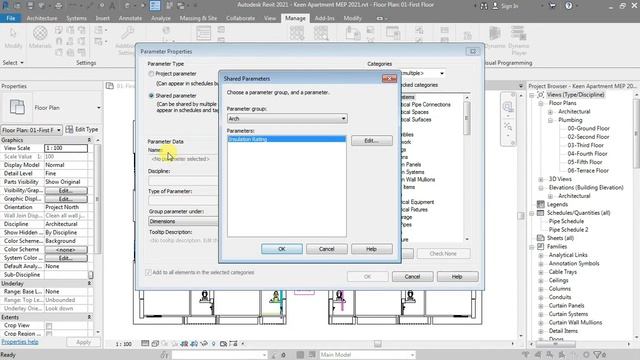The image size is (640, 360).
Task: Click the Revit application logo
Action: [6, 5]
